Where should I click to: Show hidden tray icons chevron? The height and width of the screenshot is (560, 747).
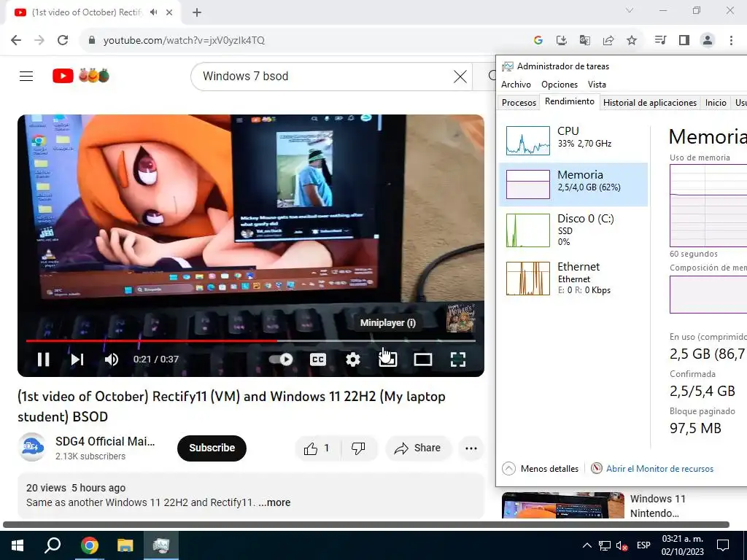point(587,545)
